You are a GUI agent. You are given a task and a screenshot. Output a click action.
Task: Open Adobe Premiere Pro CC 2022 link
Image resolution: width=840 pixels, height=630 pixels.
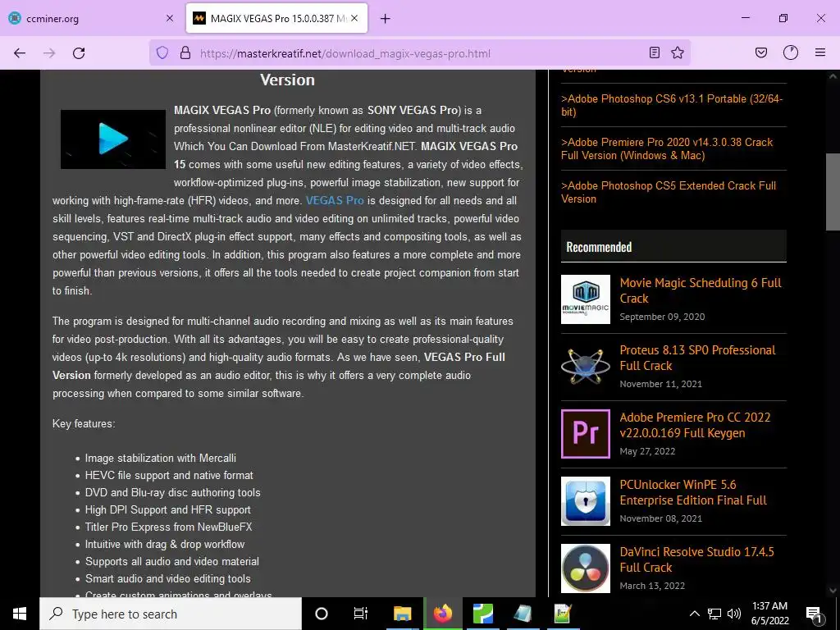pyautogui.click(x=695, y=425)
